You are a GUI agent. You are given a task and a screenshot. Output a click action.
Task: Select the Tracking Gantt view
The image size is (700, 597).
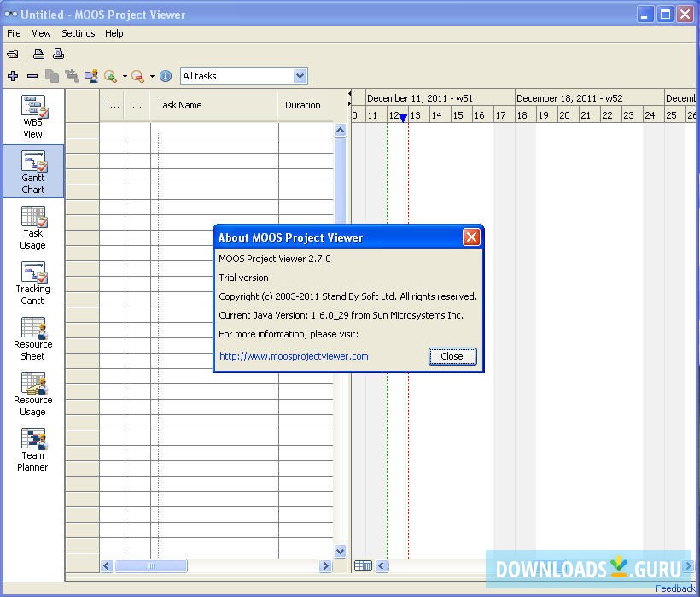coord(32,282)
